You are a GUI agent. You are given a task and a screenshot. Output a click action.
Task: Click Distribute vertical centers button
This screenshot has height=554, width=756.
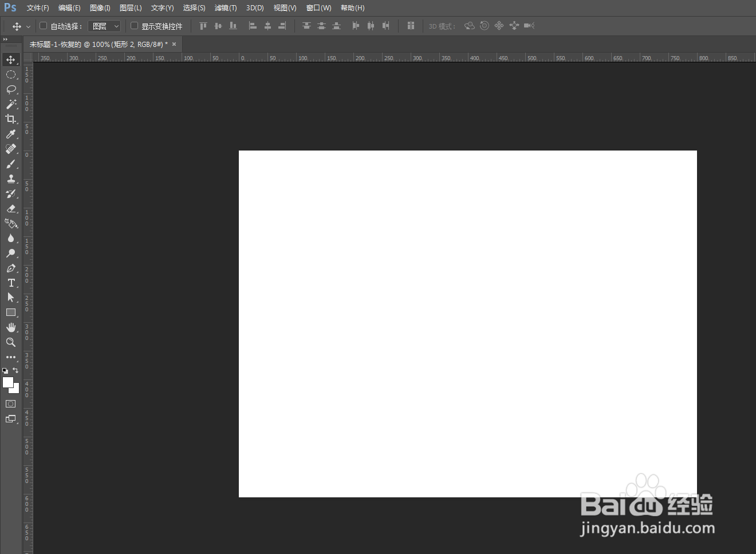[x=321, y=26]
